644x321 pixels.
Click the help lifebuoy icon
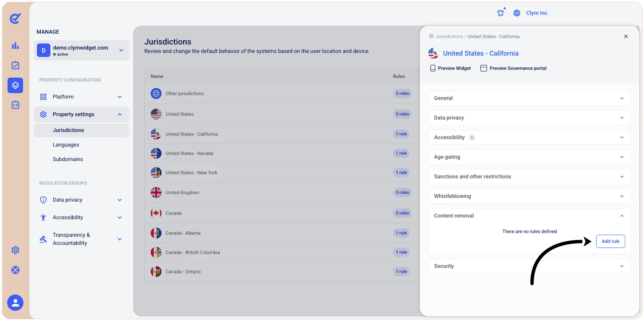pos(15,270)
